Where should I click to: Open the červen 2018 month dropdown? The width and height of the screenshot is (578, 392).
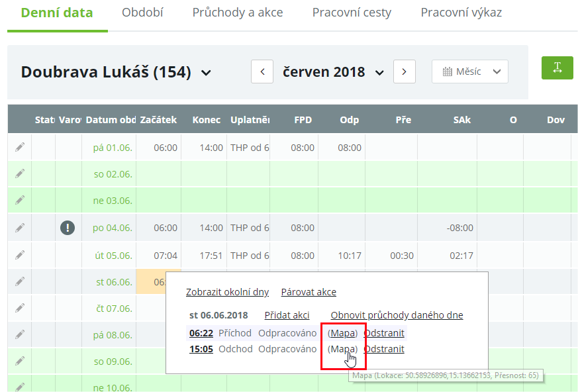point(379,73)
